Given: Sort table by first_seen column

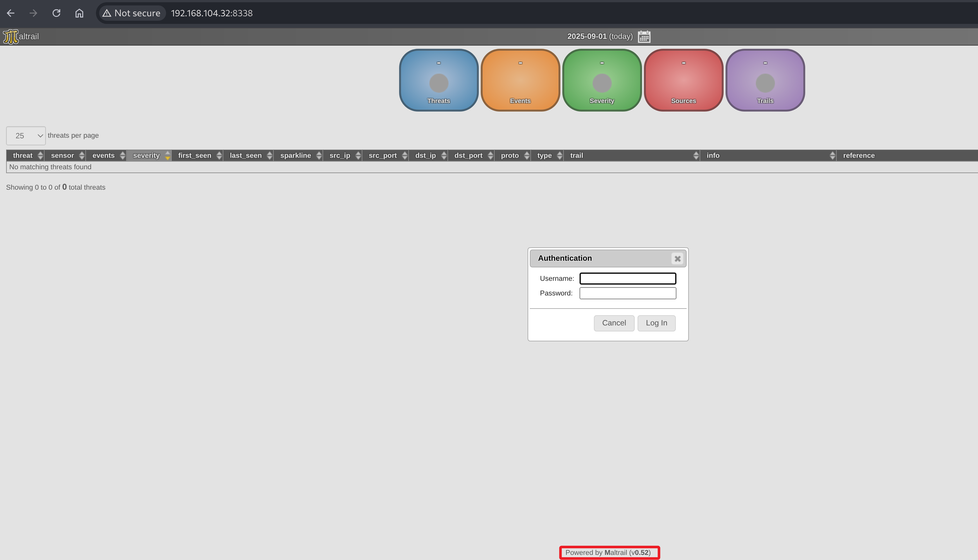Looking at the screenshot, I should [194, 156].
